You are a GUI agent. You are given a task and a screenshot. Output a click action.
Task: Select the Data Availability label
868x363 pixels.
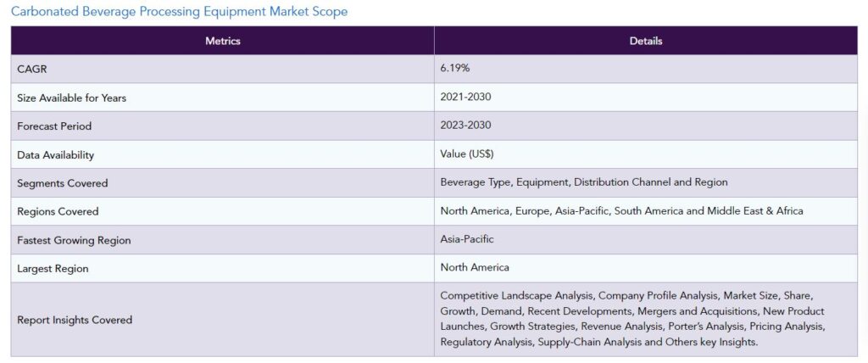point(55,155)
